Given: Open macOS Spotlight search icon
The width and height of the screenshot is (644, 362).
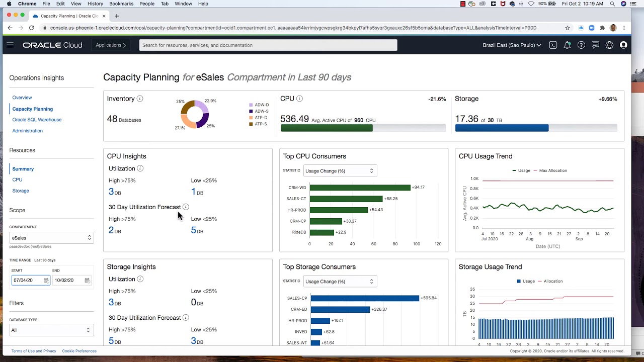Looking at the screenshot, I should click(x=612, y=4).
